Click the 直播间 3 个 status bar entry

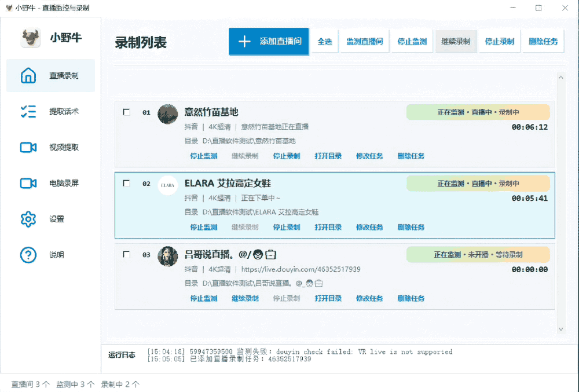(30, 384)
